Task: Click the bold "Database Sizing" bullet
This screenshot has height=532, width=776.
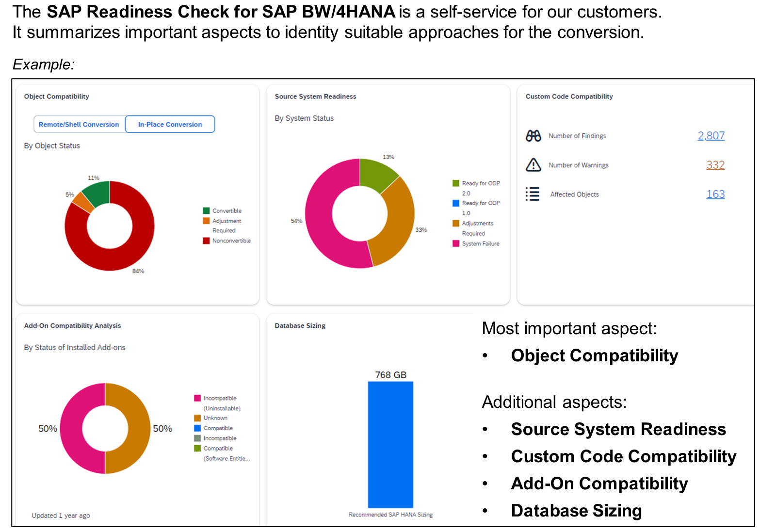Action: pos(577,511)
